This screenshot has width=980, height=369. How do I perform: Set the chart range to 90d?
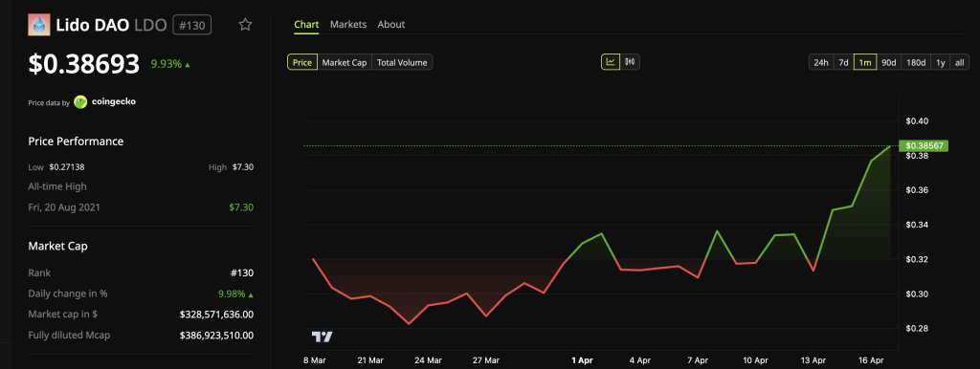click(889, 62)
